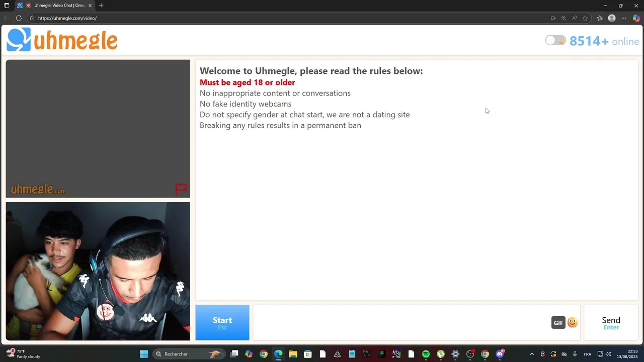644x362 pixels.
Task: Open Microsoft Store from taskbar
Action: (x=308, y=354)
